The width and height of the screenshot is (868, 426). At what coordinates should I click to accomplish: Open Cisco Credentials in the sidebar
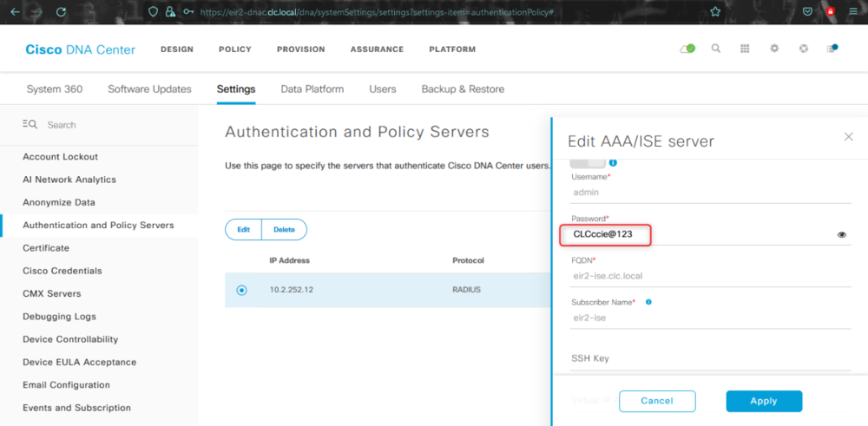click(62, 271)
